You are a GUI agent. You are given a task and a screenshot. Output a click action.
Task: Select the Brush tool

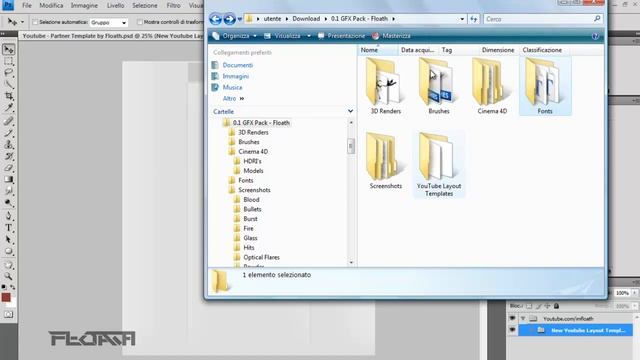9,133
